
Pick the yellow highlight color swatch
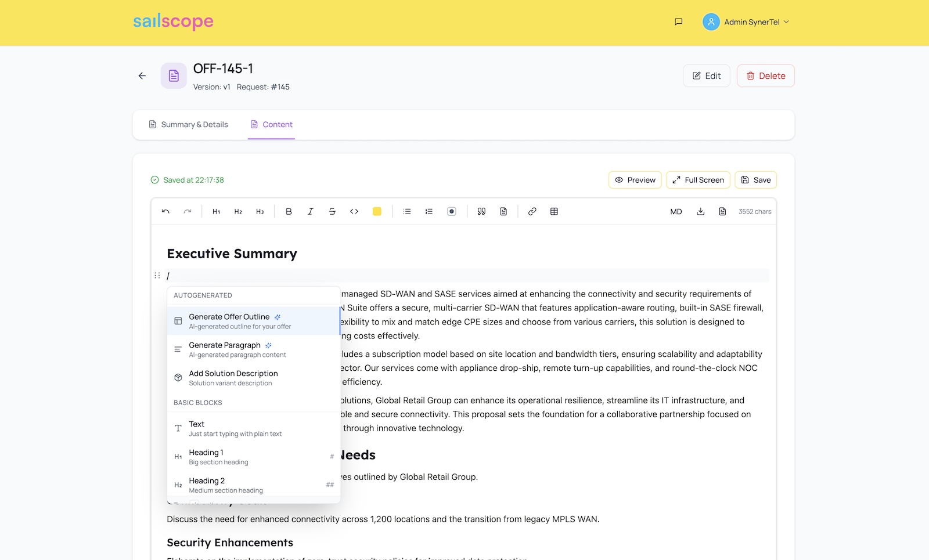[377, 212]
